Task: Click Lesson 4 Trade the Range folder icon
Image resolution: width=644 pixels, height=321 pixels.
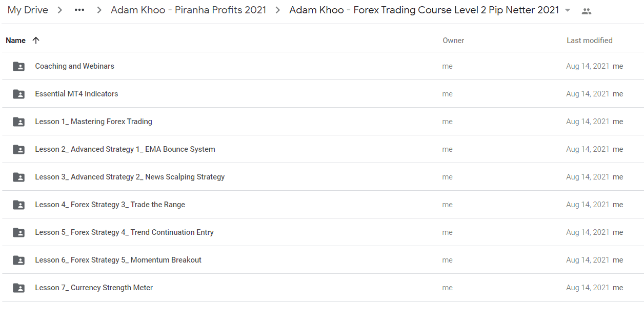Action: [x=18, y=205]
